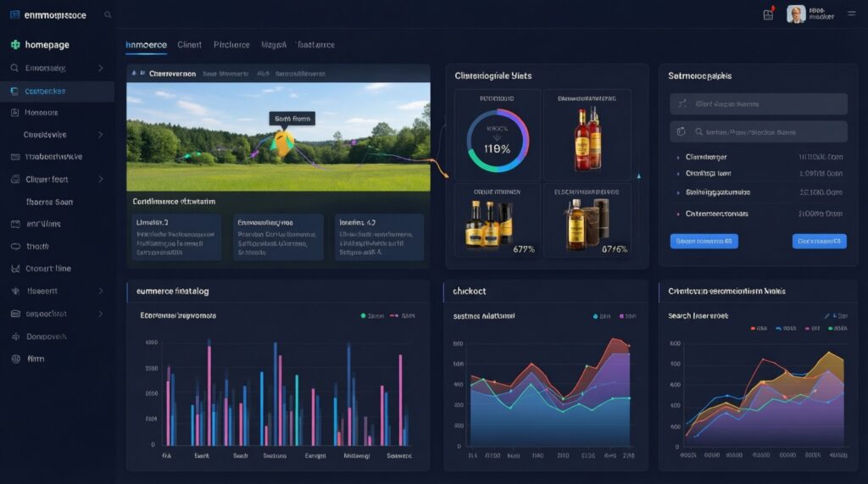Click the left blue button in right panel
Viewport: 868px width, 484px height.
(704, 241)
